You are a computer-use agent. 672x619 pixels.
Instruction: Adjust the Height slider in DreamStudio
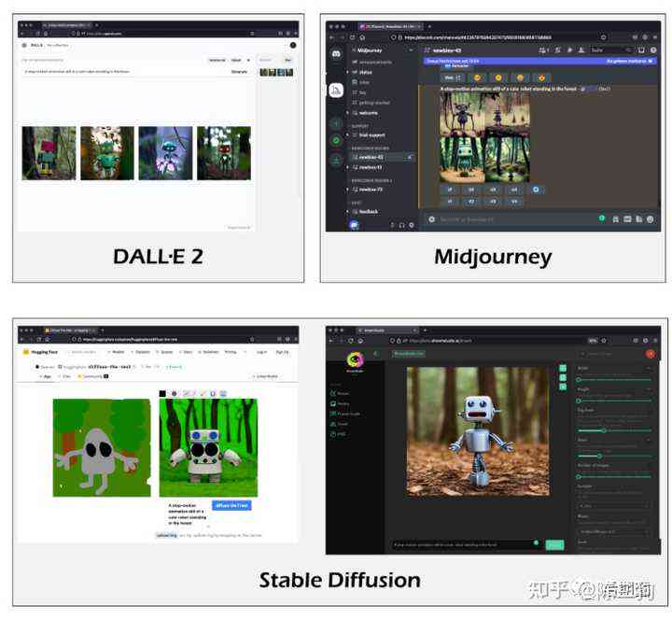coord(614,401)
